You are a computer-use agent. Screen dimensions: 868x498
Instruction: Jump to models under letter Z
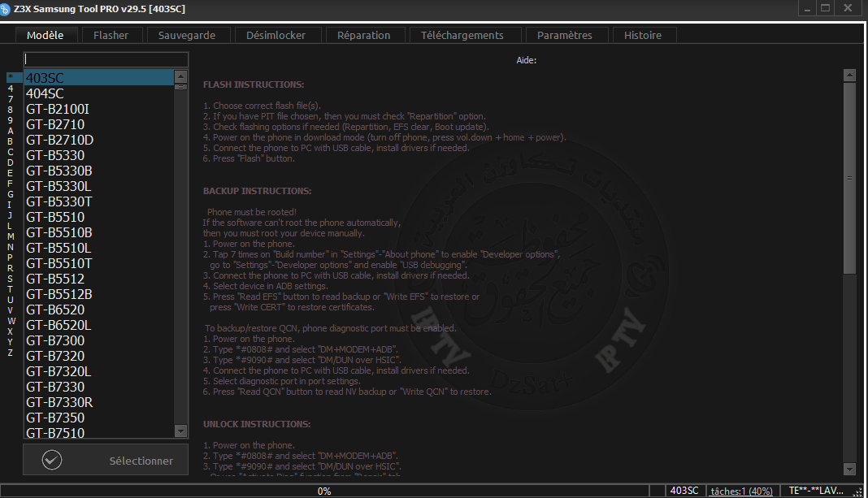pos(11,353)
